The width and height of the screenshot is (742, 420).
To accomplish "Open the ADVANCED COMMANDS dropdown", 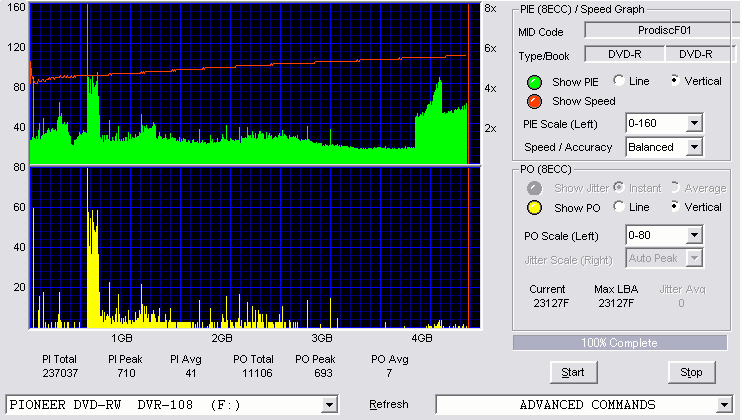I will (x=724, y=405).
